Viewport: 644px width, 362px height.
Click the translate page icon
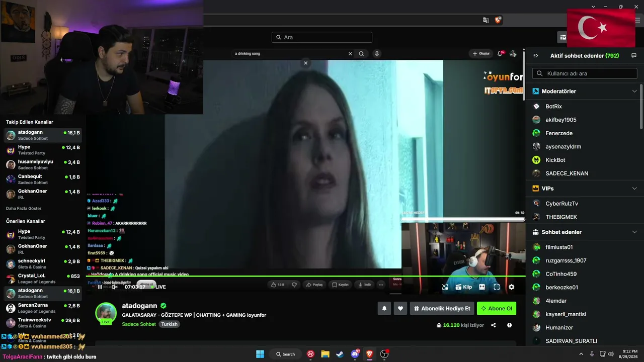click(x=486, y=20)
